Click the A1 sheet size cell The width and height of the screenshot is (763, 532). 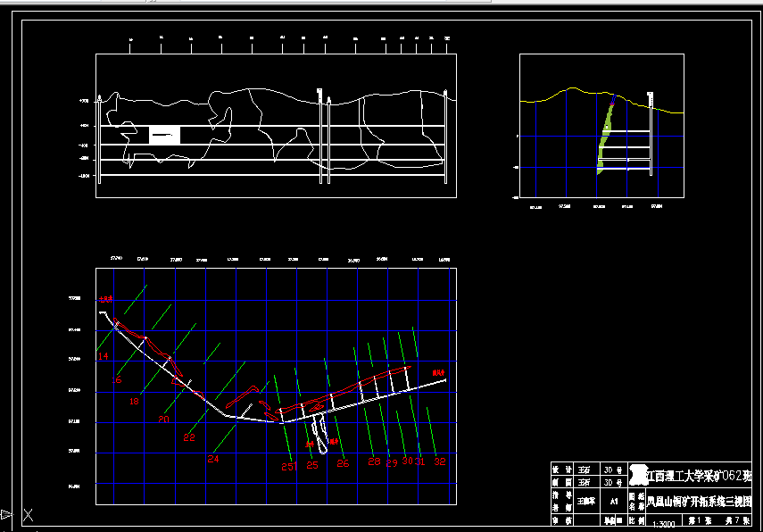pos(614,502)
